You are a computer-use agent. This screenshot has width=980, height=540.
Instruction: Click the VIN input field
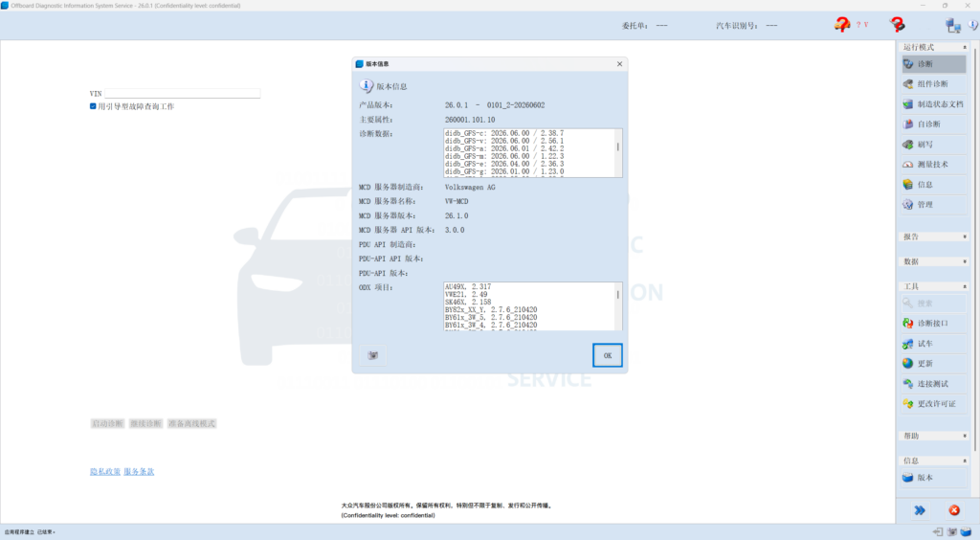coord(182,93)
